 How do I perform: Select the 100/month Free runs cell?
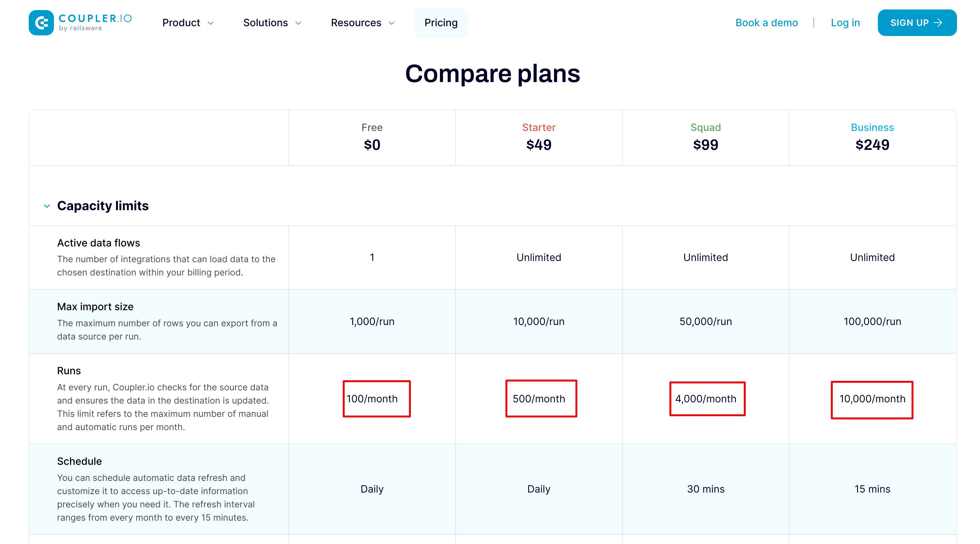click(372, 398)
